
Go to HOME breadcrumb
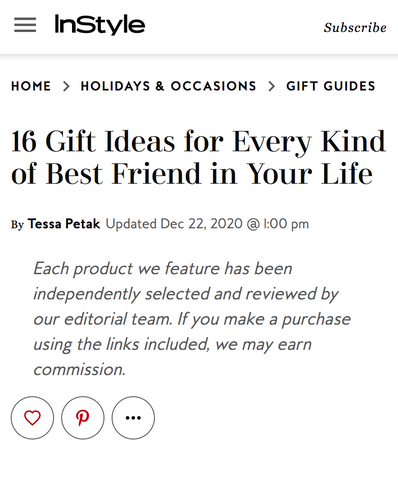click(x=31, y=86)
